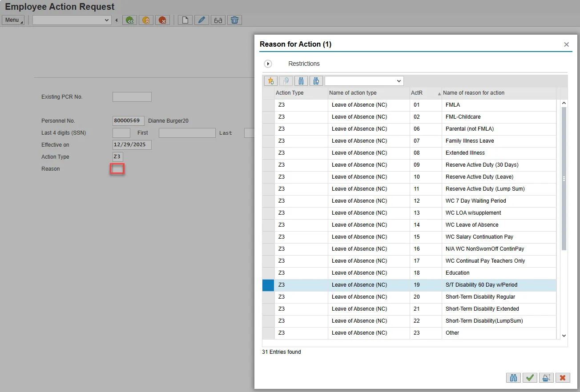Click the binoculars find icon in dialog footer
Viewport: 580px width, 392px height.
pyautogui.click(x=513, y=378)
